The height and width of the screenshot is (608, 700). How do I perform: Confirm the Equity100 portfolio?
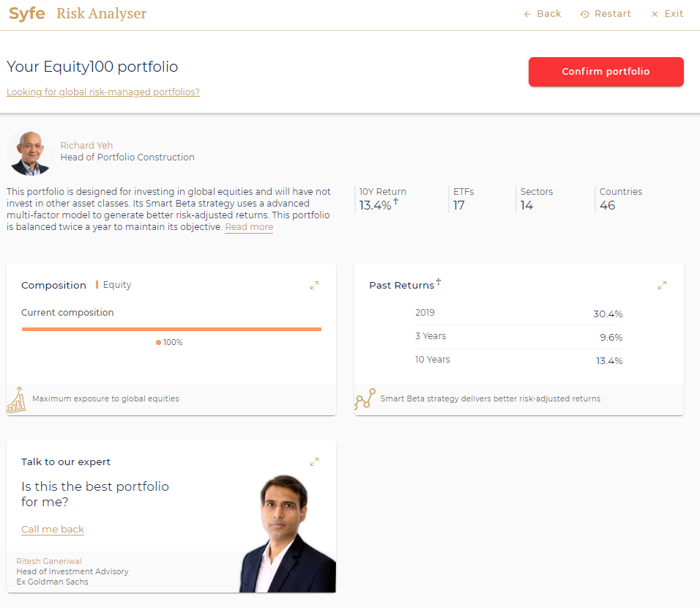click(606, 72)
